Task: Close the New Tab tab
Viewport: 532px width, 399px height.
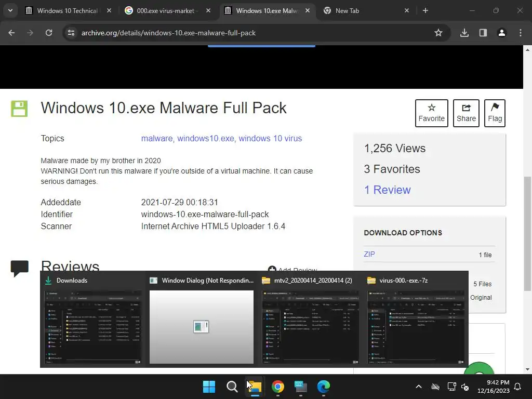Action: (407, 10)
